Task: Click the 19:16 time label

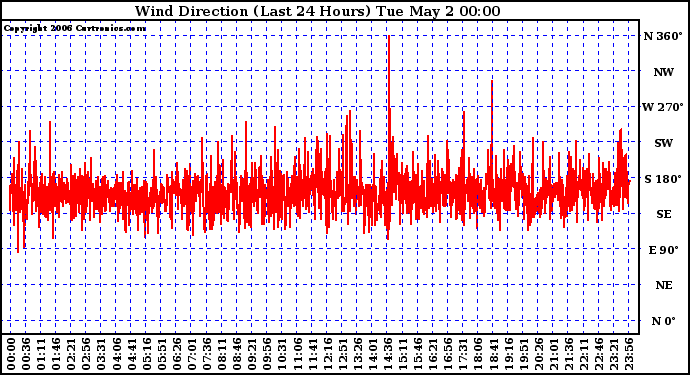Action: [509, 354]
